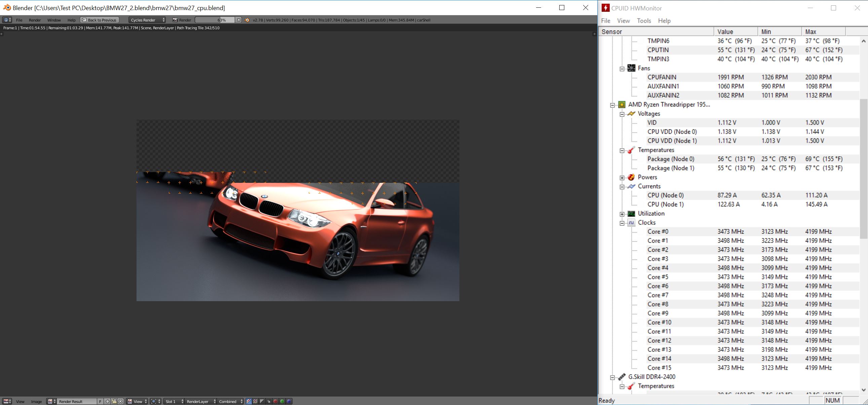Open Blender Window menu

pyautogui.click(x=54, y=20)
